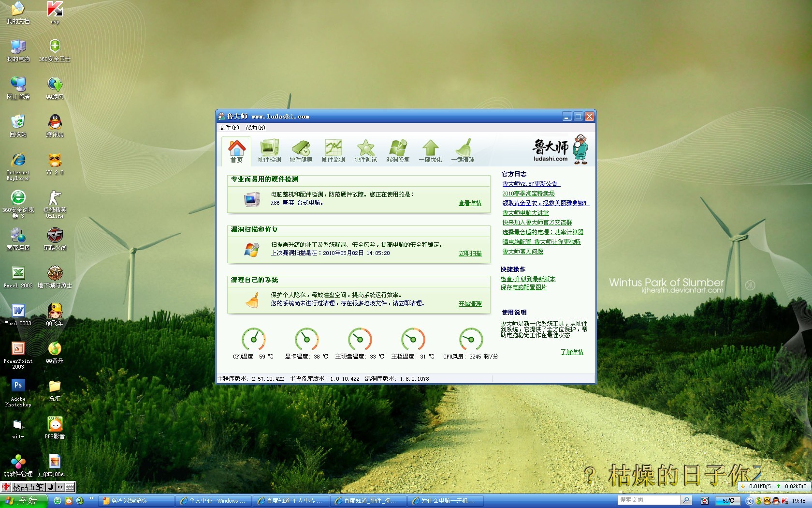
Task: Click 保存电脑配置图片 link
Action: point(523,287)
